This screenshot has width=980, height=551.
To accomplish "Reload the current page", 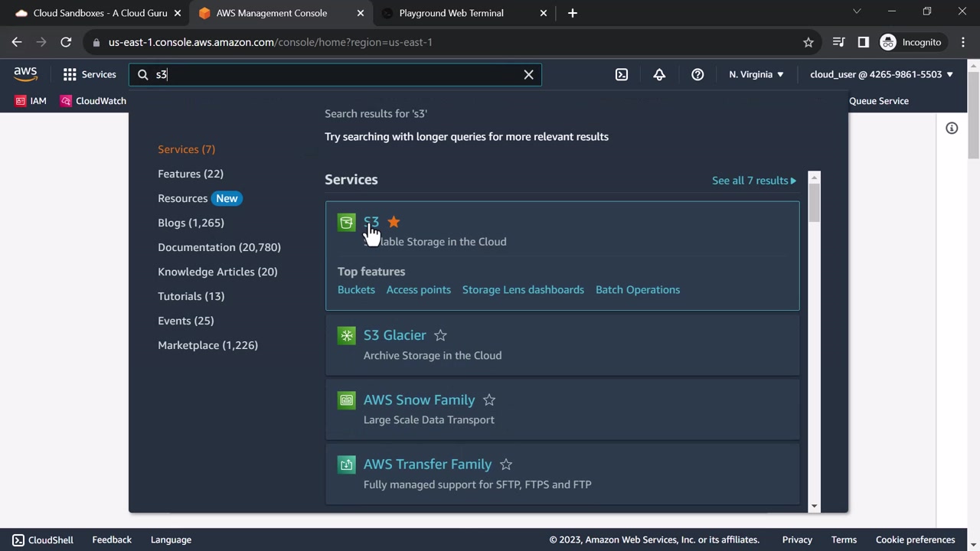I will point(66,42).
